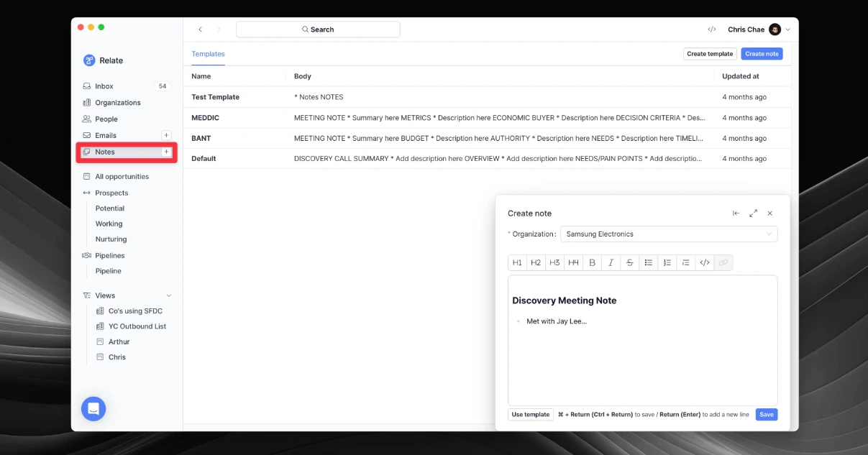Click the code editor icon near Chris Chae

712,29
